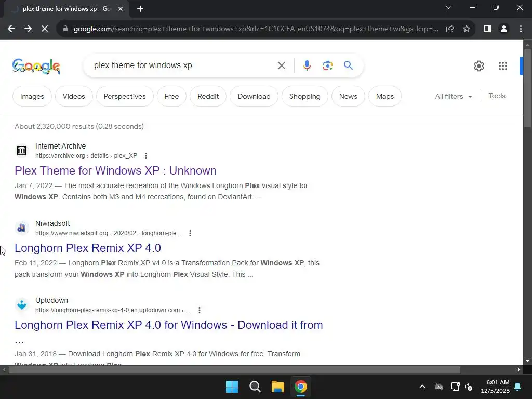
Task: Open Plex Theme for Windows XP link
Action: point(115,170)
